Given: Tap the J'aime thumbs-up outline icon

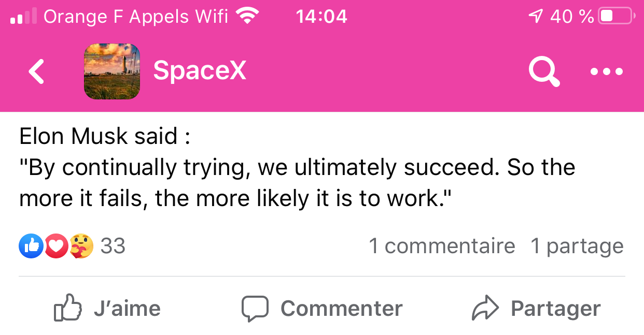Looking at the screenshot, I should tap(68, 309).
